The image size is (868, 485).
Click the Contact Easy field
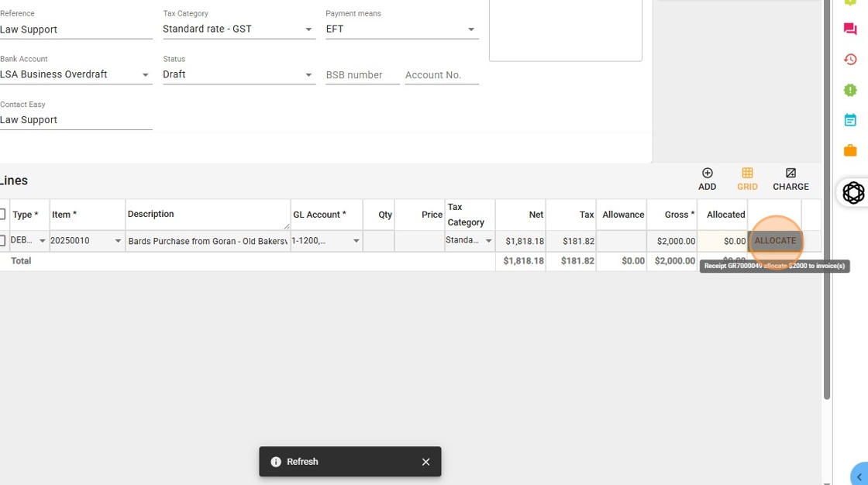coord(76,119)
